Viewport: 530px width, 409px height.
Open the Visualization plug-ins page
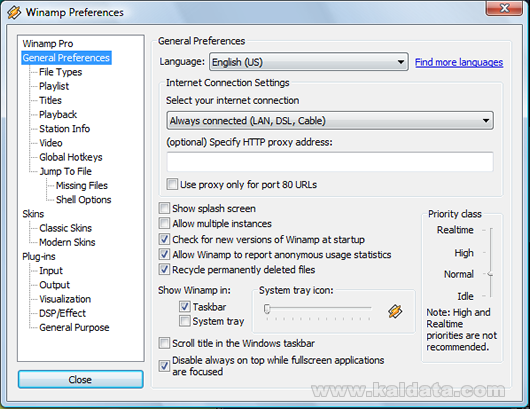pyautogui.click(x=65, y=299)
